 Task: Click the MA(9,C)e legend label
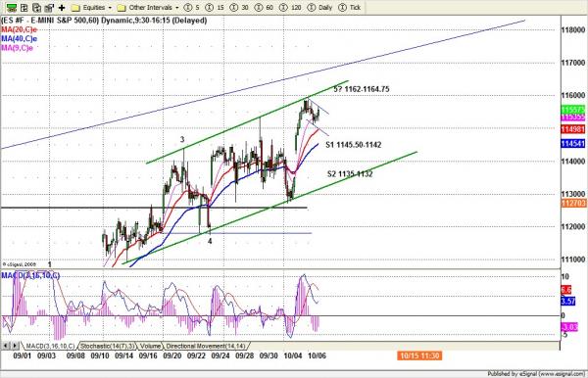(x=17, y=48)
